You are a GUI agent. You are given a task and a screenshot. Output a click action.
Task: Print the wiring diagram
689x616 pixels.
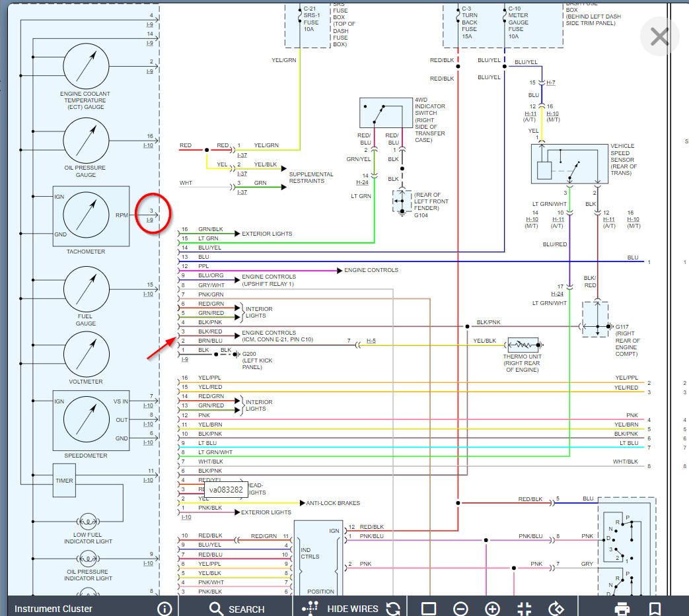[x=622, y=608]
